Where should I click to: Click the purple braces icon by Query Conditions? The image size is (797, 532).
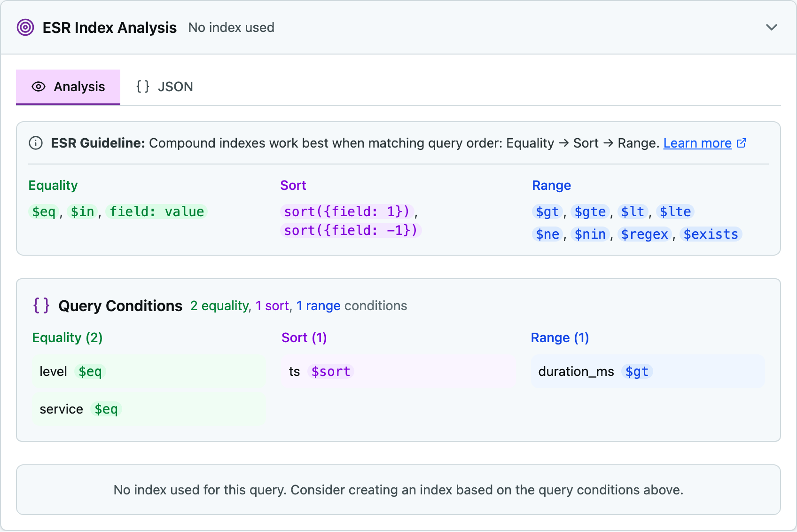tap(41, 305)
